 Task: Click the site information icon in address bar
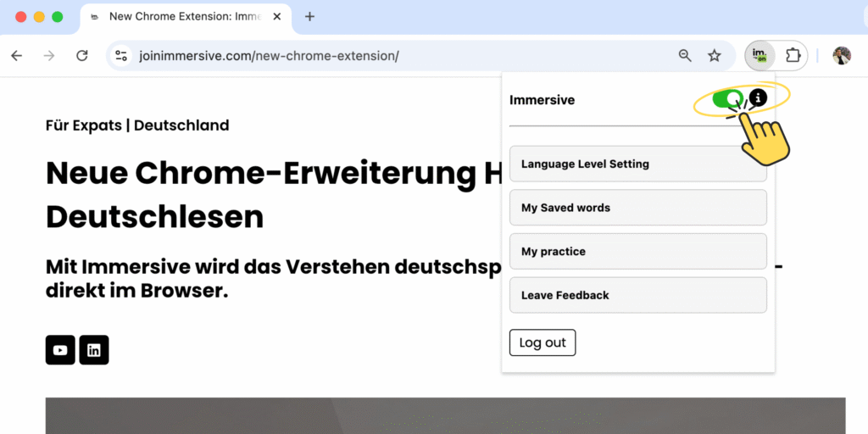click(121, 56)
